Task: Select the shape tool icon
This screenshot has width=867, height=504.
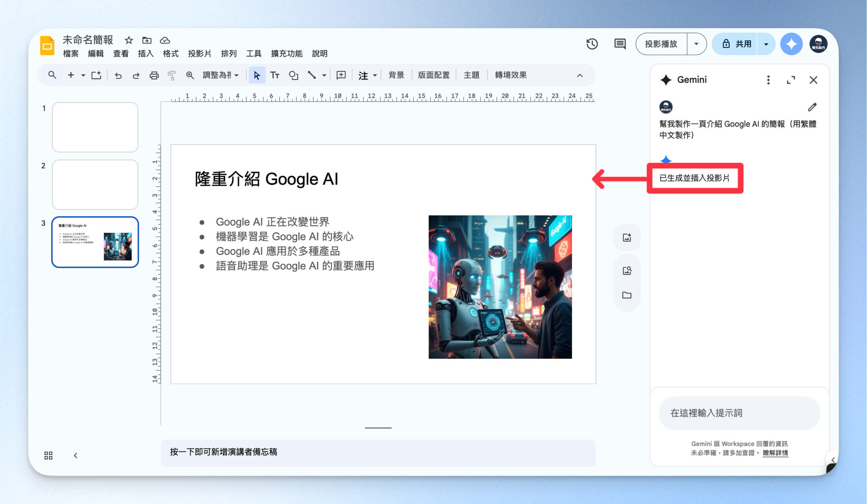Action: (x=293, y=75)
